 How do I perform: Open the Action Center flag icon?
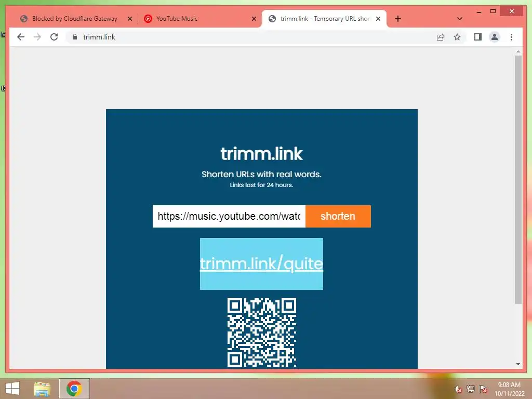pos(483,389)
